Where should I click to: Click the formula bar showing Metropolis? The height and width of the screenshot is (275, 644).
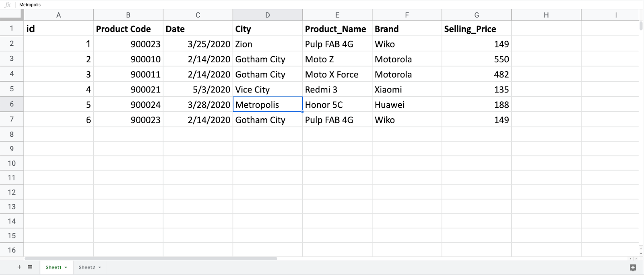coord(161,5)
